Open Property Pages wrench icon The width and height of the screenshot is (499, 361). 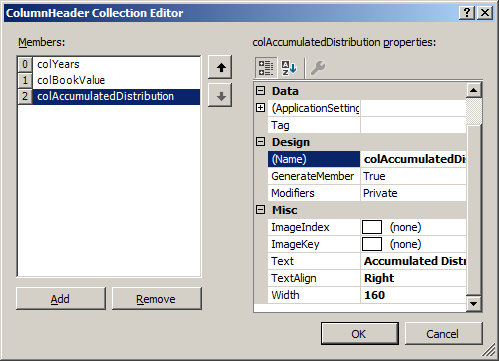[318, 68]
